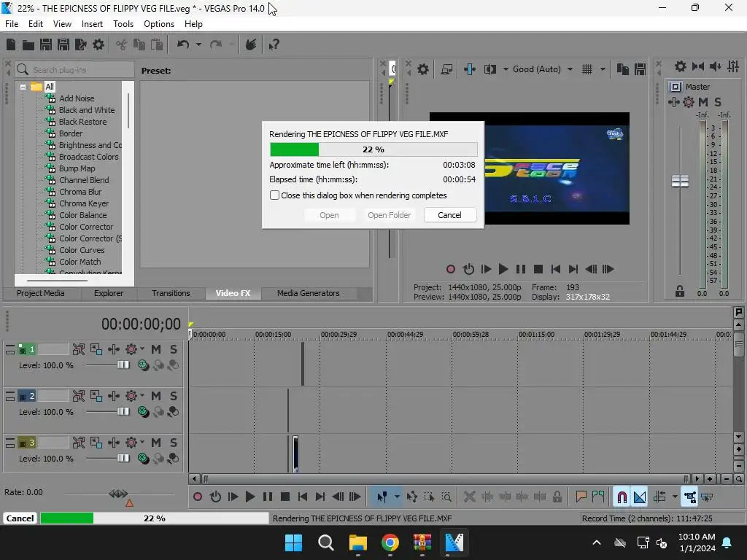Click the preview panel Record button
Image resolution: width=747 pixels, height=560 pixels.
[450, 269]
